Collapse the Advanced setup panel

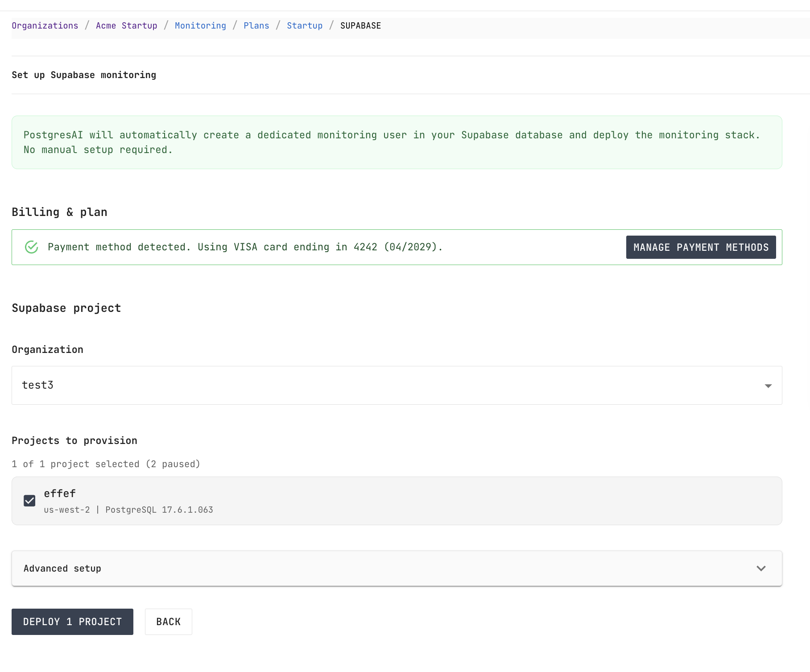pyautogui.click(x=396, y=568)
